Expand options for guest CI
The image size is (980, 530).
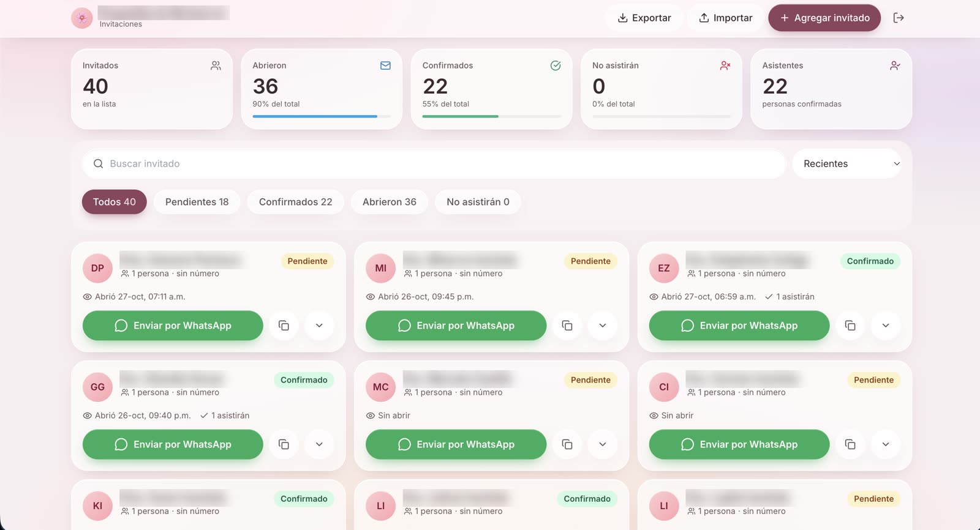pyautogui.click(x=886, y=444)
